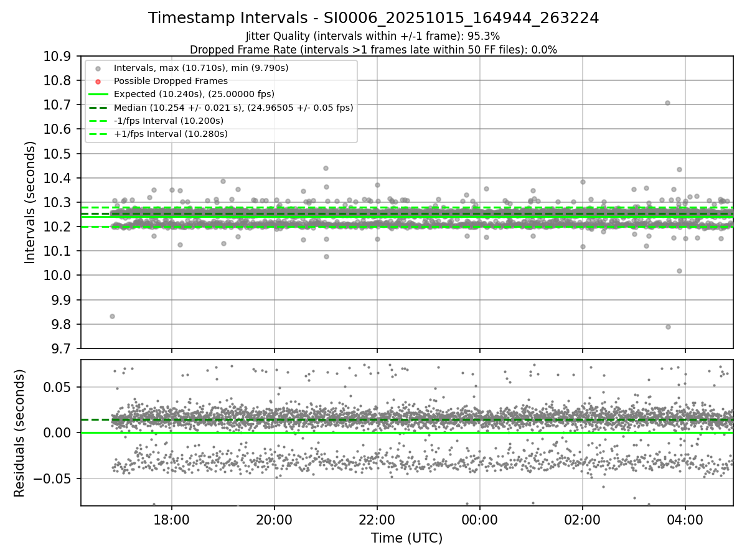Click the legend entry 'Expected (10.240s), (25.00000 fps)'
This screenshot has height=560, width=747.
point(194,94)
